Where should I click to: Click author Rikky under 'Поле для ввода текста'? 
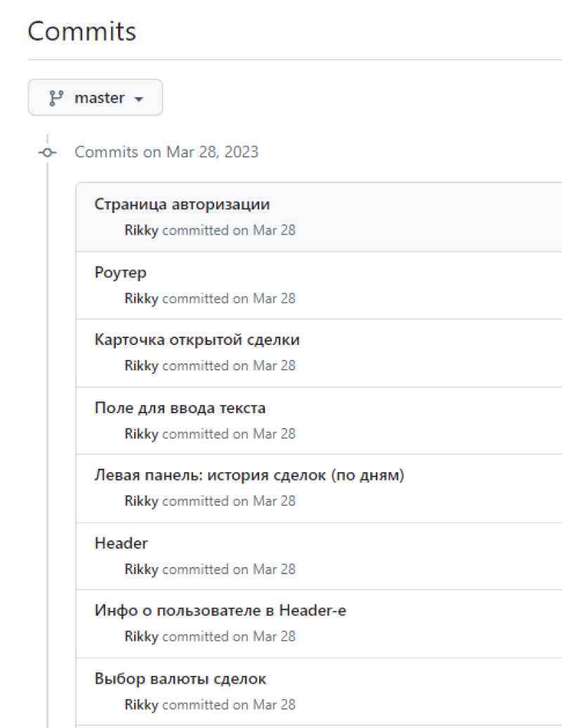[141, 434]
